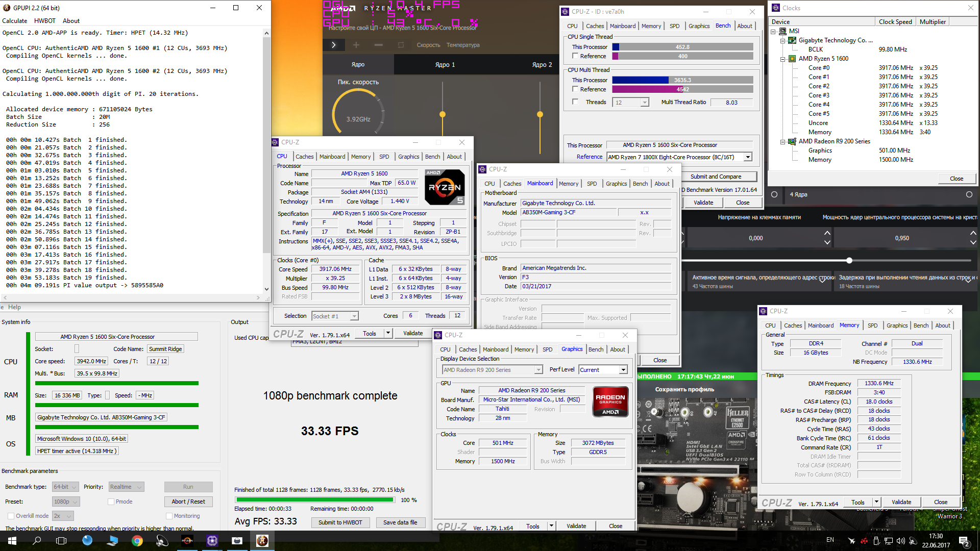This screenshot has width=980, height=551.
Task: Click Radeon Graphics logo in CPU-Z
Action: tap(610, 401)
